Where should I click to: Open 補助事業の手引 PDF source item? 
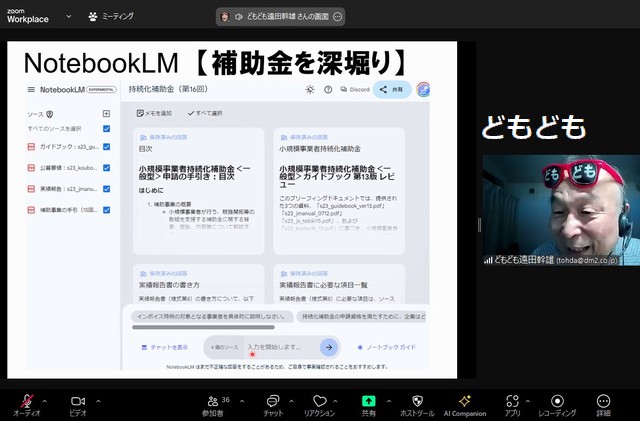[x=63, y=210]
